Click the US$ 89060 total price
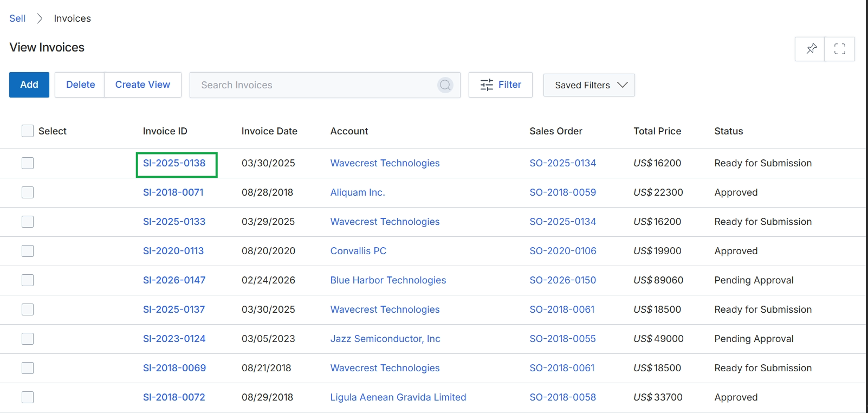This screenshot has width=868, height=413. pyautogui.click(x=658, y=280)
